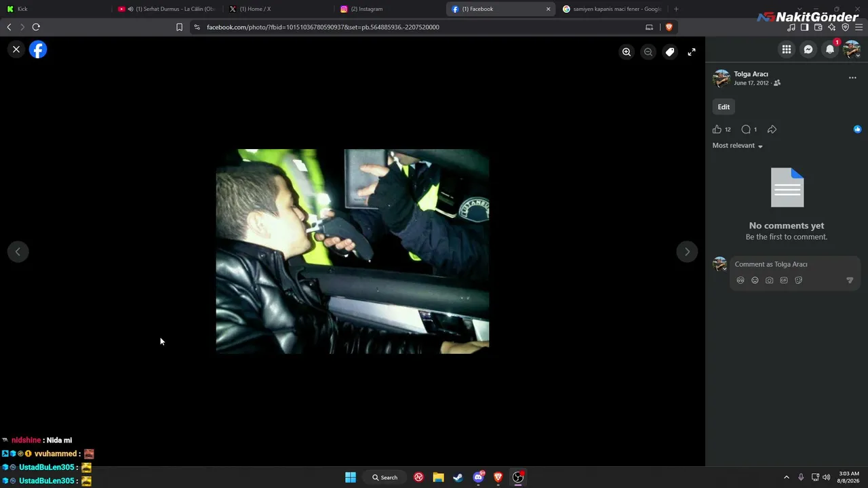Go to Facebook home via logo
The height and width of the screenshot is (488, 868).
click(x=38, y=49)
